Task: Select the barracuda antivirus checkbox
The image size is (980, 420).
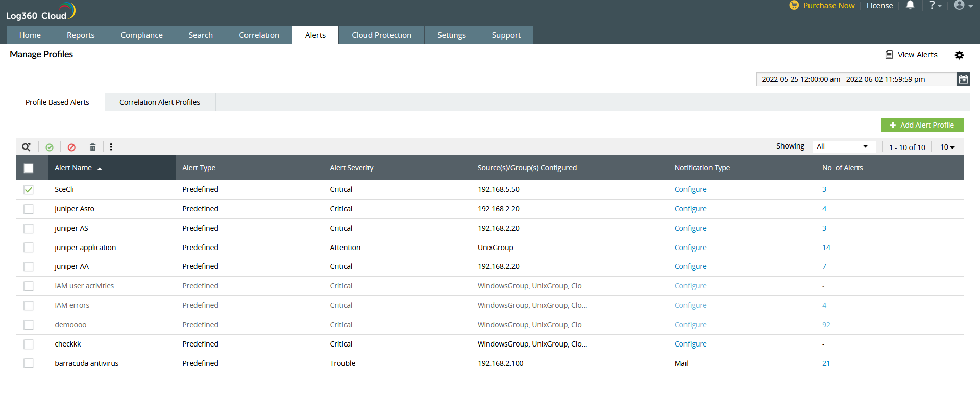Action: tap(29, 363)
